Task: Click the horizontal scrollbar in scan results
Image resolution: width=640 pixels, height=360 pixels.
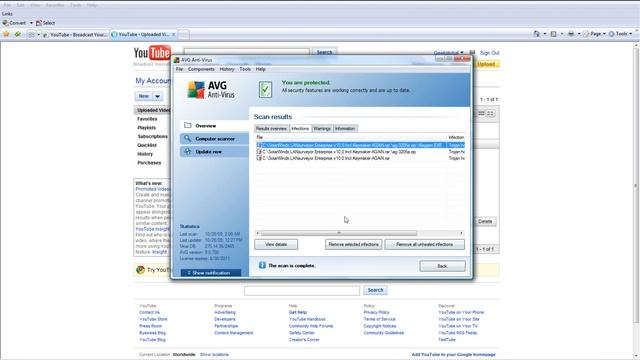Action: 339,233
